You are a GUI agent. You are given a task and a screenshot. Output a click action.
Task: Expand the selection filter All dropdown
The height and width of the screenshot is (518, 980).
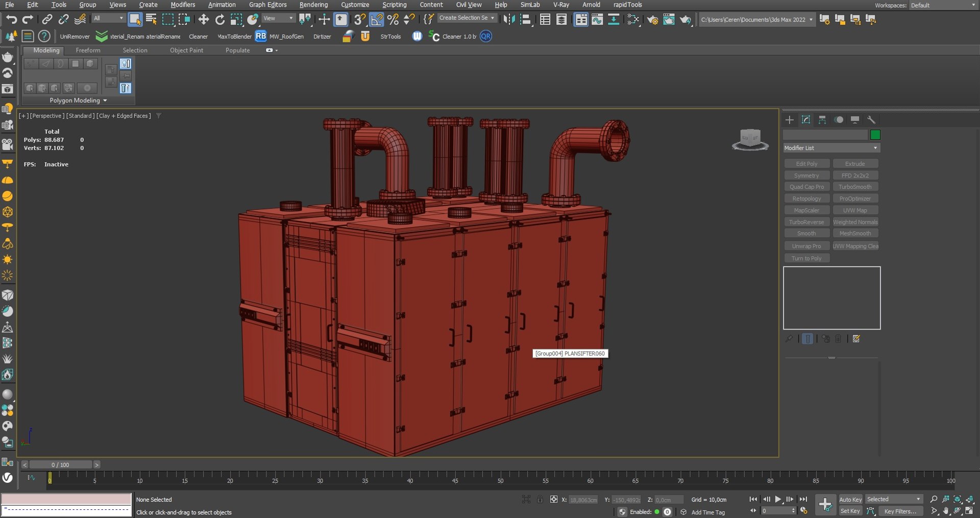click(x=109, y=18)
